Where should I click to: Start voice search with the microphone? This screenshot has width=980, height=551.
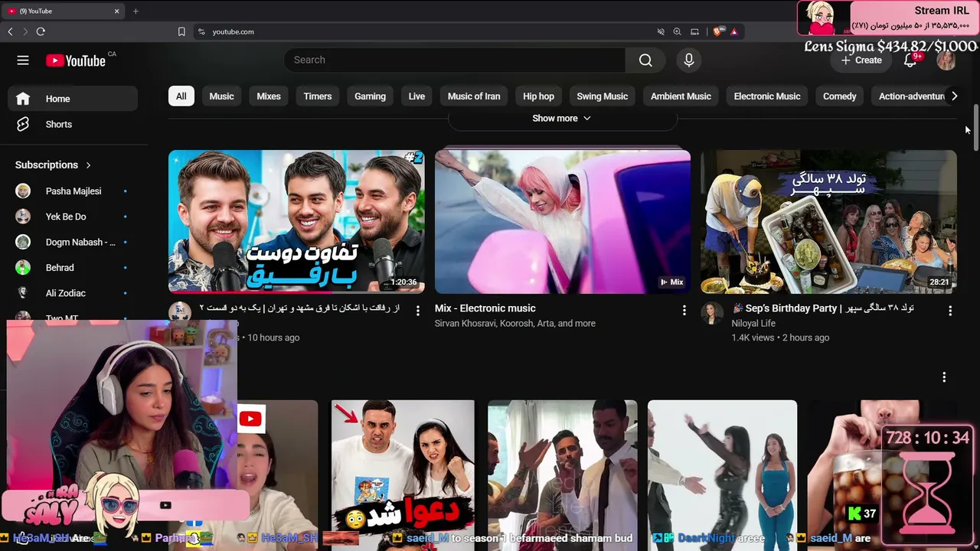coord(689,60)
